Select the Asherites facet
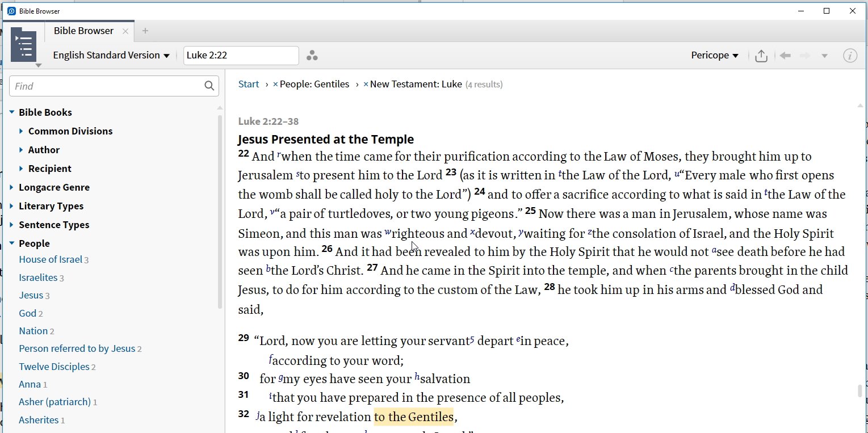Image resolution: width=868 pixels, height=433 pixels. 39,420
